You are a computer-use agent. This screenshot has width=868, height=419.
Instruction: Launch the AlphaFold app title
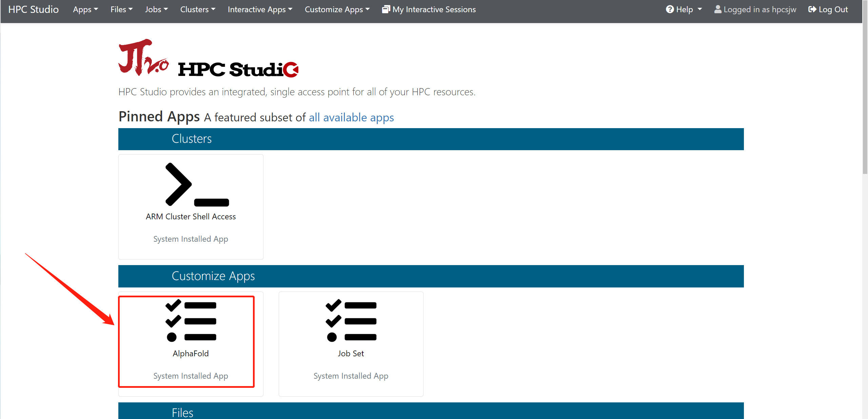click(x=191, y=354)
